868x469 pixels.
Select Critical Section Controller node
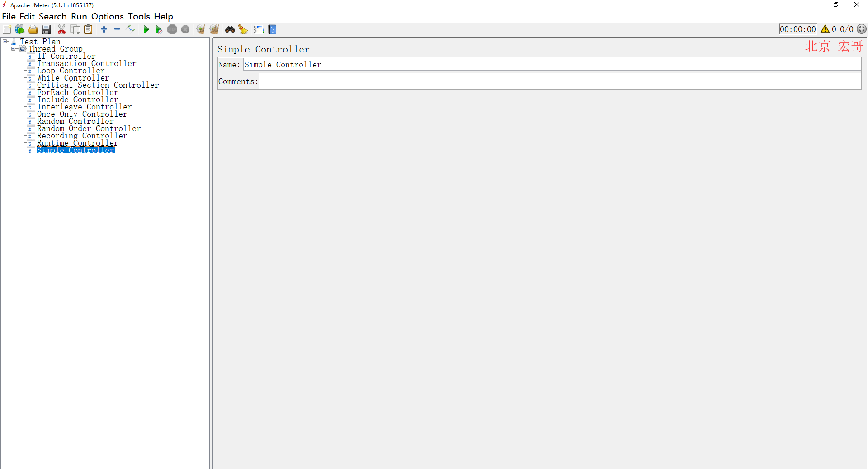[x=98, y=85]
